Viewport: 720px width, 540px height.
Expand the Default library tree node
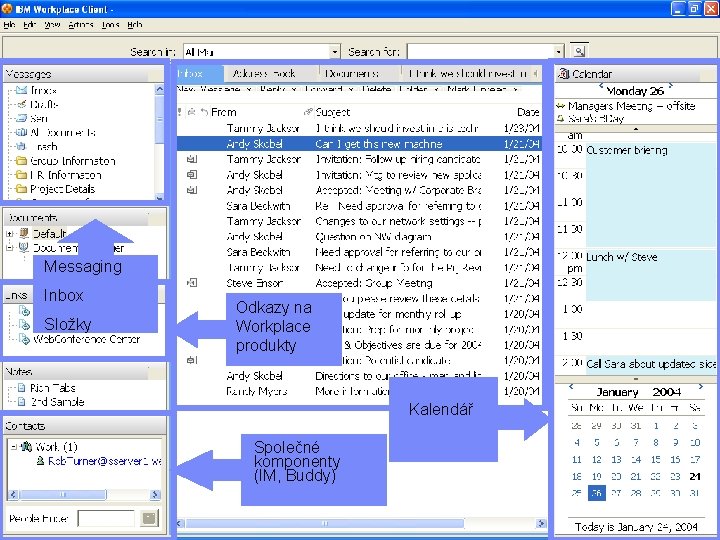pos(9,233)
